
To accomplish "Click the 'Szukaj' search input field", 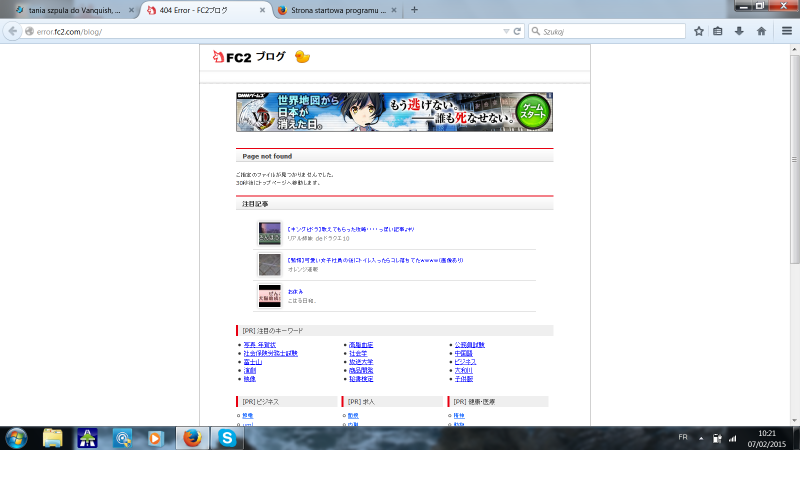I will 610,31.
